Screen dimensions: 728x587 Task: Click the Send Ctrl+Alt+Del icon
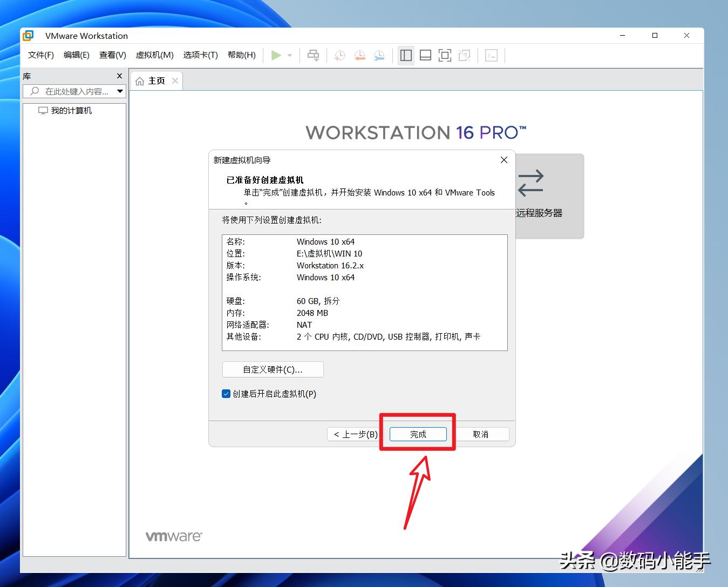pos(313,55)
